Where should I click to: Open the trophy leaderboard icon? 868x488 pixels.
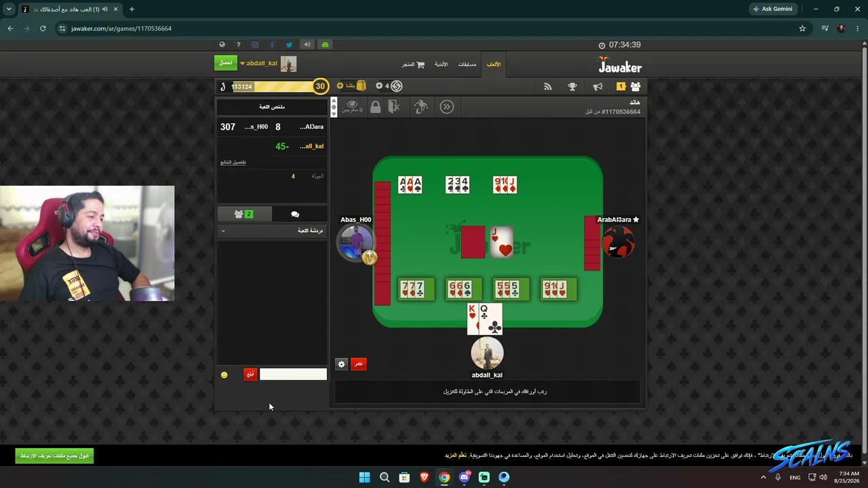click(x=572, y=87)
